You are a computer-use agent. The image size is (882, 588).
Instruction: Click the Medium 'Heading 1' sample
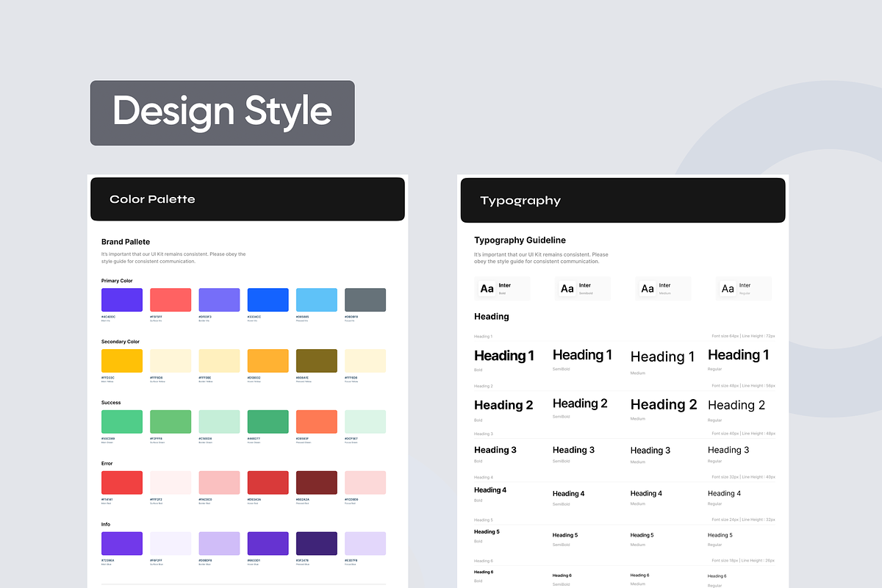click(662, 356)
